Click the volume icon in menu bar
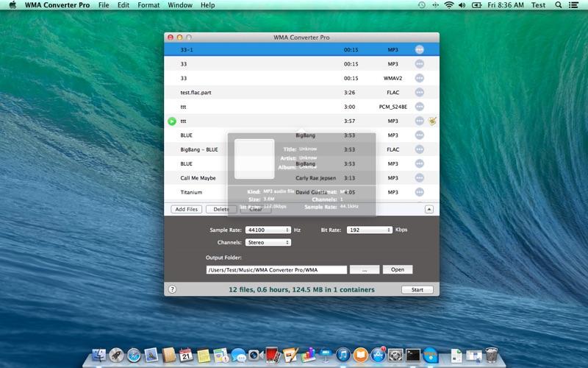 462,5
